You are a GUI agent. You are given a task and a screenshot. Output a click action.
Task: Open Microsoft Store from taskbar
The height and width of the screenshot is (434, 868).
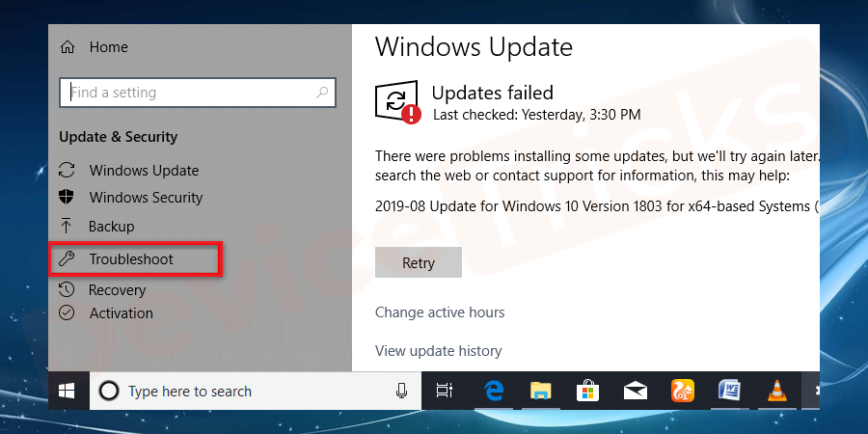[587, 391]
